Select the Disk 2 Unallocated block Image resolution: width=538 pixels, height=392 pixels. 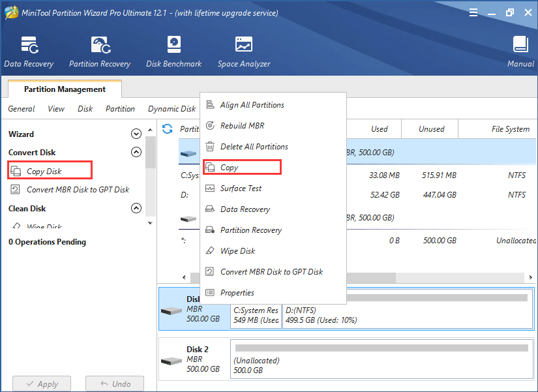pyautogui.click(x=382, y=359)
